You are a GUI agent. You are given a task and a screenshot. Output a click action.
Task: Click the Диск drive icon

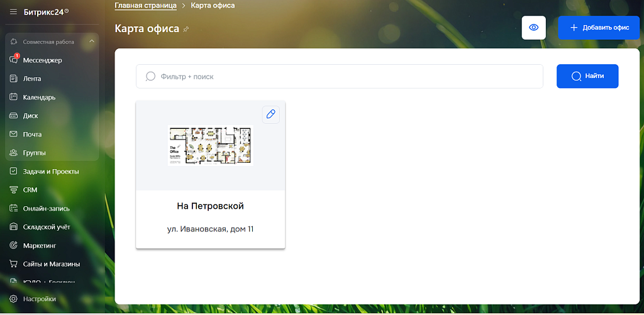coord(14,116)
